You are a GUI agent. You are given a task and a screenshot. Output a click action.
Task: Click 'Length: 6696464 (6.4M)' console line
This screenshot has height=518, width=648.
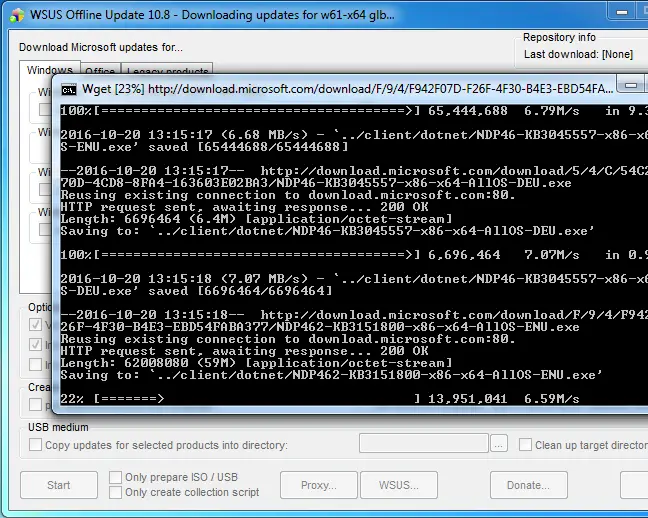(256, 219)
